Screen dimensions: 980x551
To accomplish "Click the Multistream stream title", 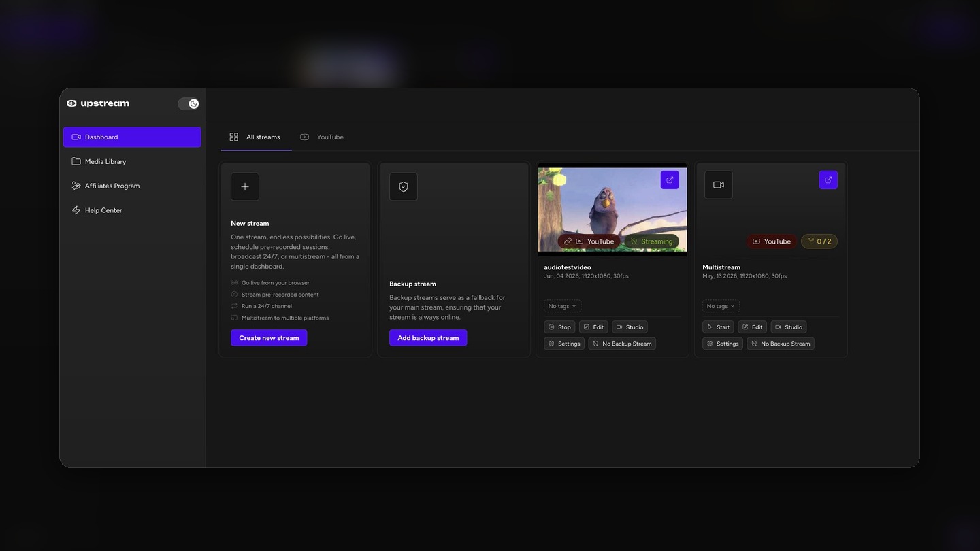I will tap(721, 267).
